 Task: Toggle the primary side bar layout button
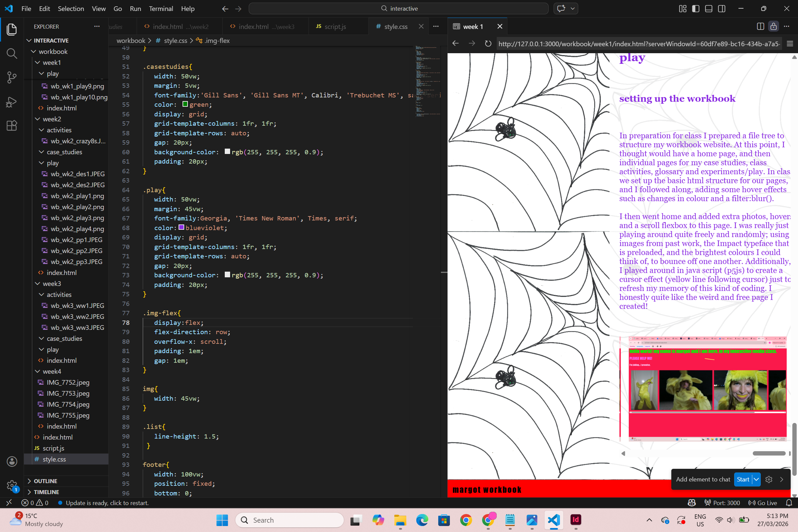tap(696, 9)
